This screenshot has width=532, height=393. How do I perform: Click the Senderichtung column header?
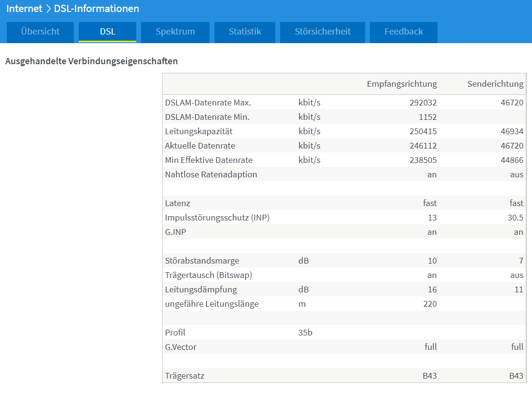point(496,84)
